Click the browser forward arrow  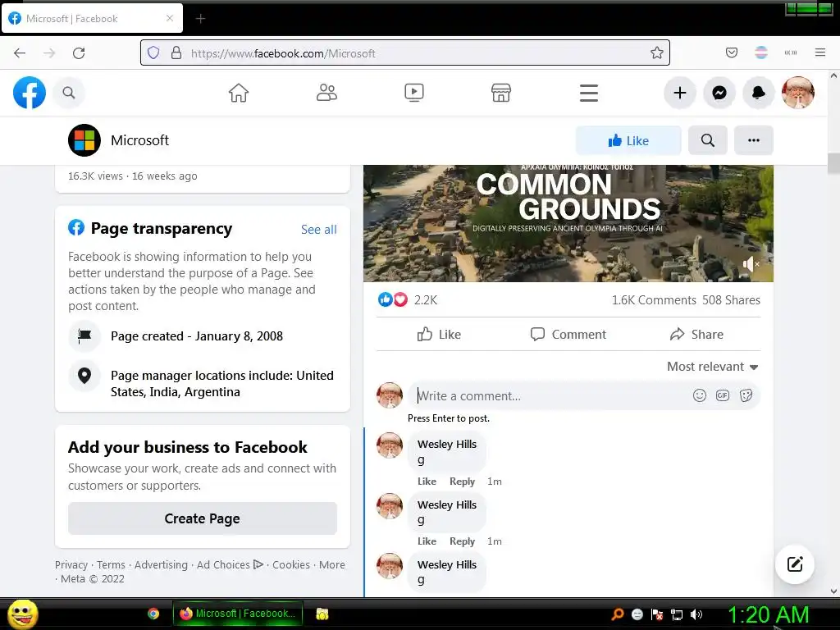pos(49,53)
